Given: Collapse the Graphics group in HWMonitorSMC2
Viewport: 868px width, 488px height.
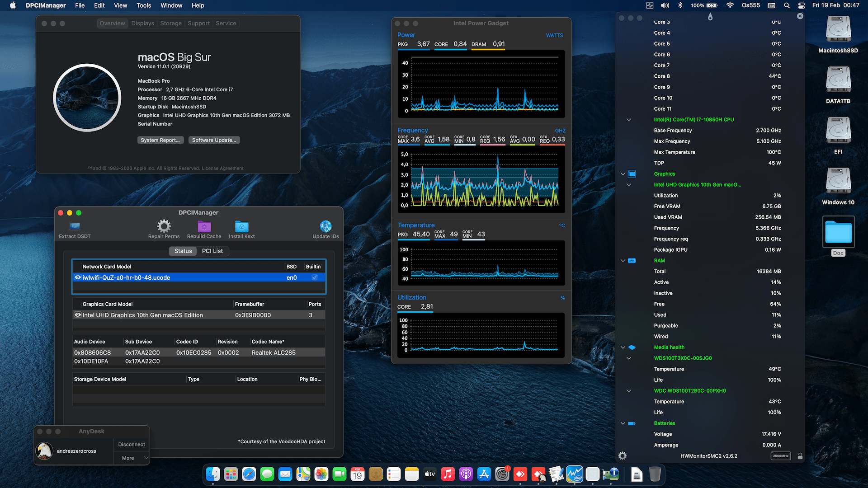Looking at the screenshot, I should click(623, 174).
